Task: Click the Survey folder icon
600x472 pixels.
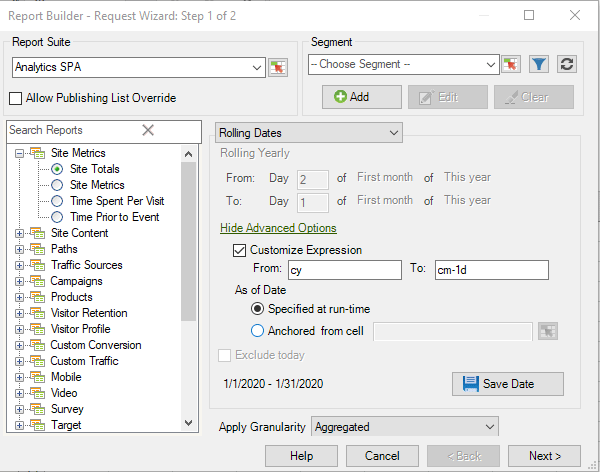Action: (38, 410)
